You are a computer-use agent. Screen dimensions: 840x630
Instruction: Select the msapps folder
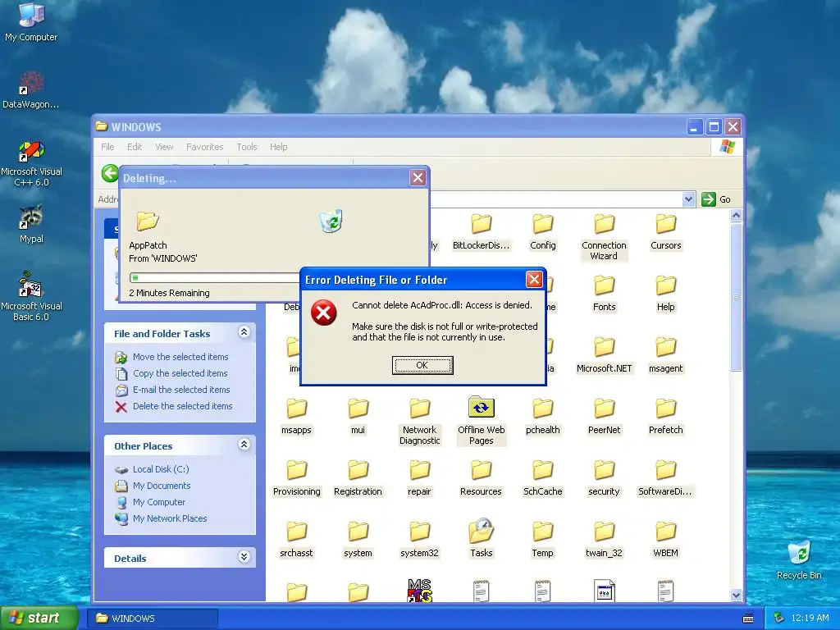296,417
